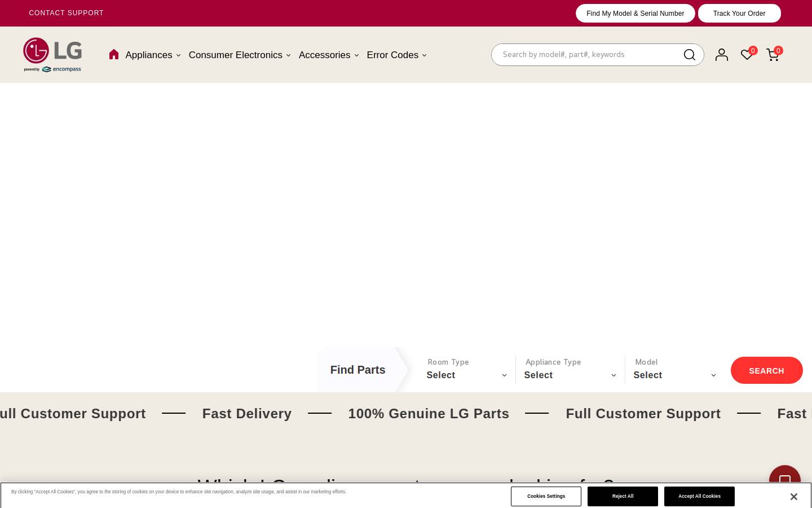Image resolution: width=812 pixels, height=508 pixels.
Task: Go to home via house icon
Action: coord(114,54)
